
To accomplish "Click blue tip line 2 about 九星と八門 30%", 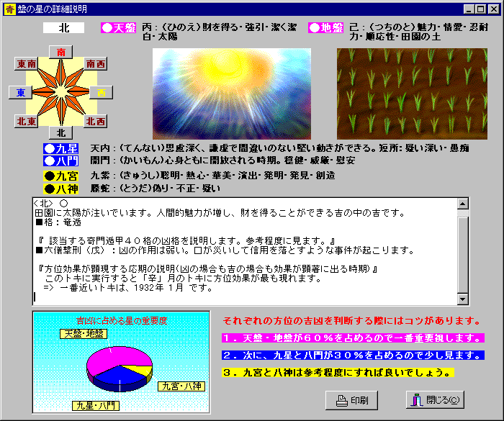I will pyautogui.click(x=353, y=356).
